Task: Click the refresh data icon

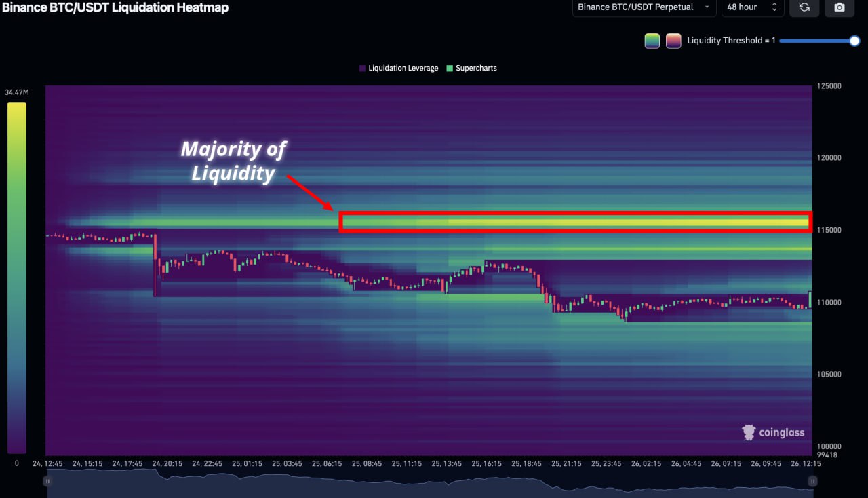Action: tap(804, 7)
